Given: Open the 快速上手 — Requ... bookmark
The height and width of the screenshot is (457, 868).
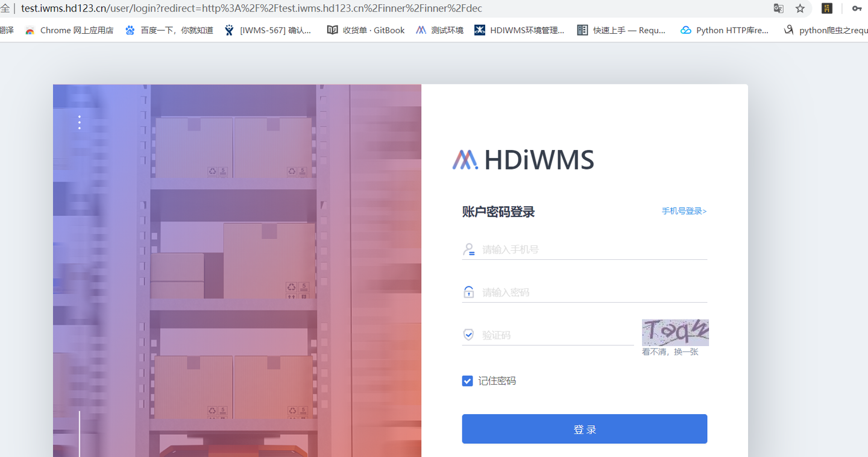Looking at the screenshot, I should tap(621, 30).
